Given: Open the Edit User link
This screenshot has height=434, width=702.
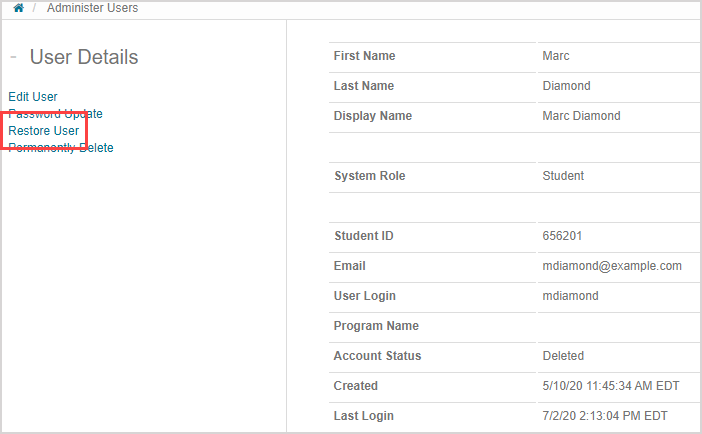Looking at the screenshot, I should 33,97.
